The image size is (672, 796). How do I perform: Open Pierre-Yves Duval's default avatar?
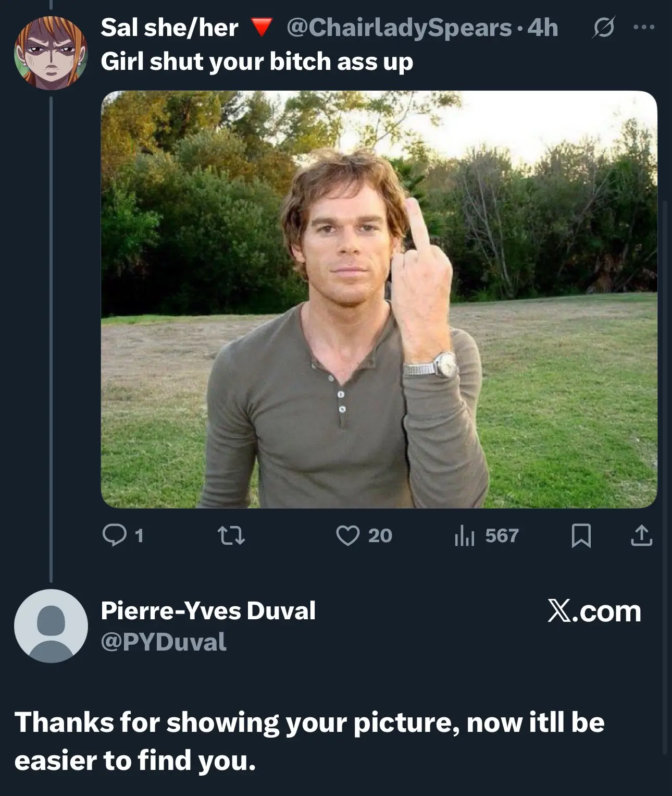click(x=51, y=626)
